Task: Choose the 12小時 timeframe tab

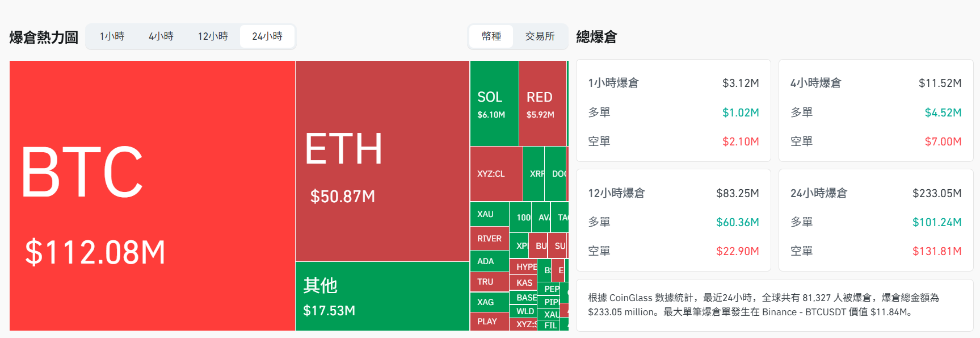Action: (x=213, y=36)
